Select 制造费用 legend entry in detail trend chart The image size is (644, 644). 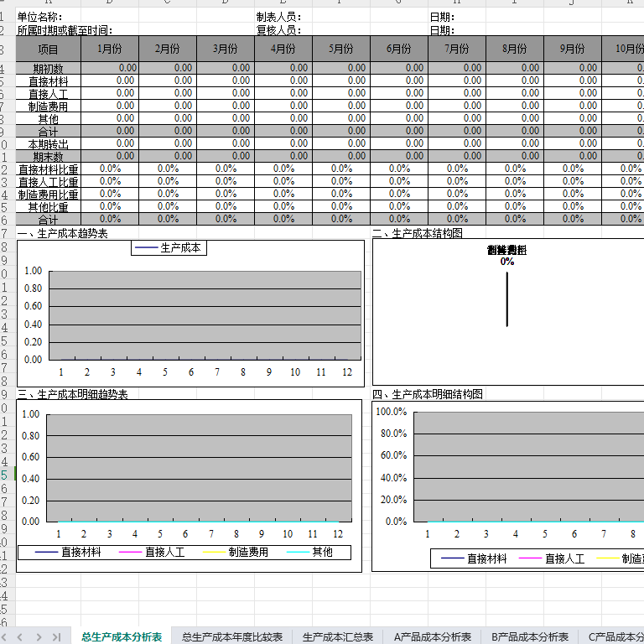(x=236, y=552)
